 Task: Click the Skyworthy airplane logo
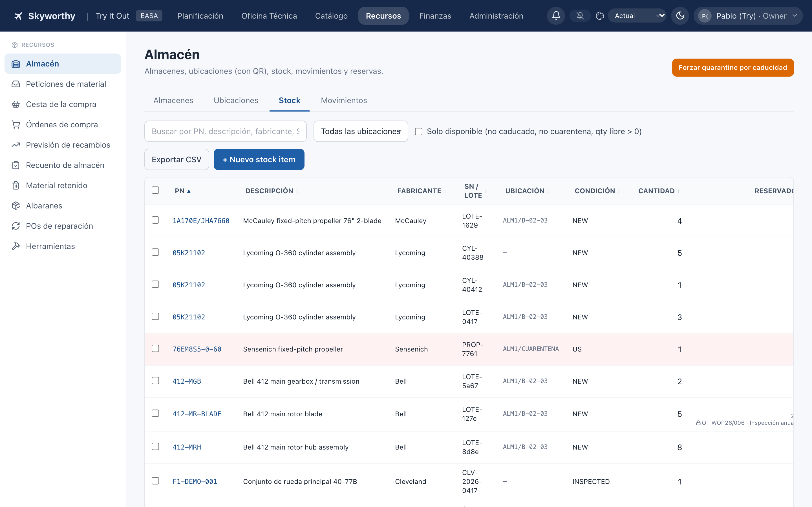pyautogui.click(x=18, y=16)
